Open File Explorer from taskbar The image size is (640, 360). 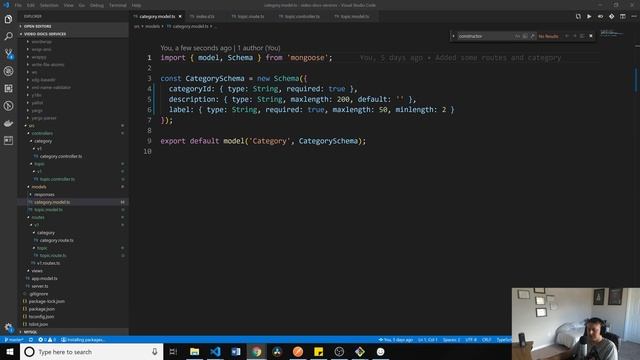point(194,351)
